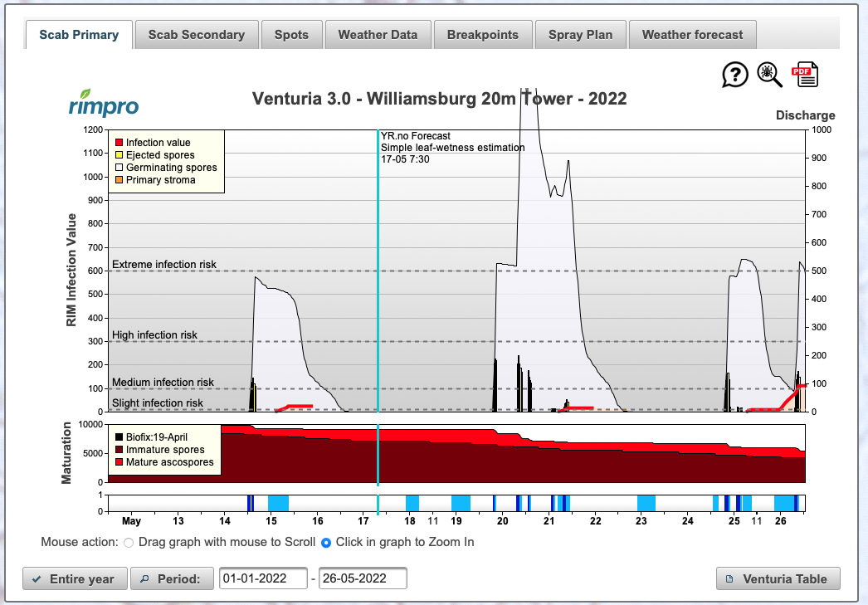868x605 pixels.
Task: Click the end date field 26-05-2022
Action: click(x=363, y=578)
